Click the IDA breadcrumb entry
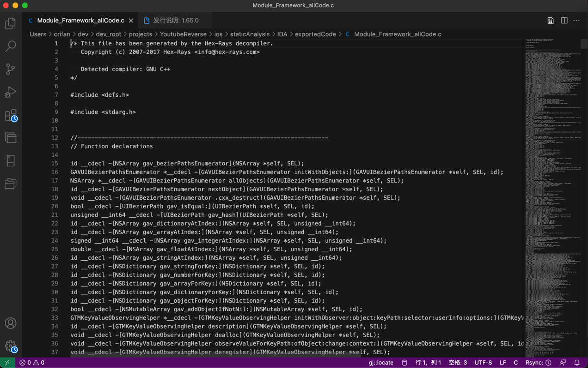Image resolution: width=588 pixels, height=368 pixels. point(282,34)
